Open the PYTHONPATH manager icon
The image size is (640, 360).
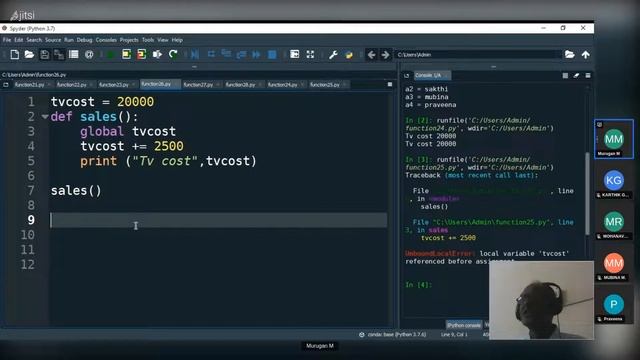click(x=349, y=54)
